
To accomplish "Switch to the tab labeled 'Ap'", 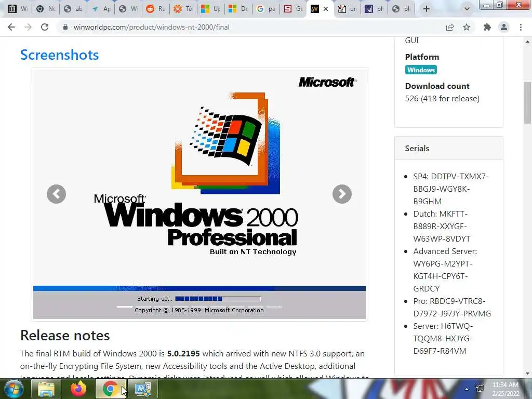I will (101, 9).
